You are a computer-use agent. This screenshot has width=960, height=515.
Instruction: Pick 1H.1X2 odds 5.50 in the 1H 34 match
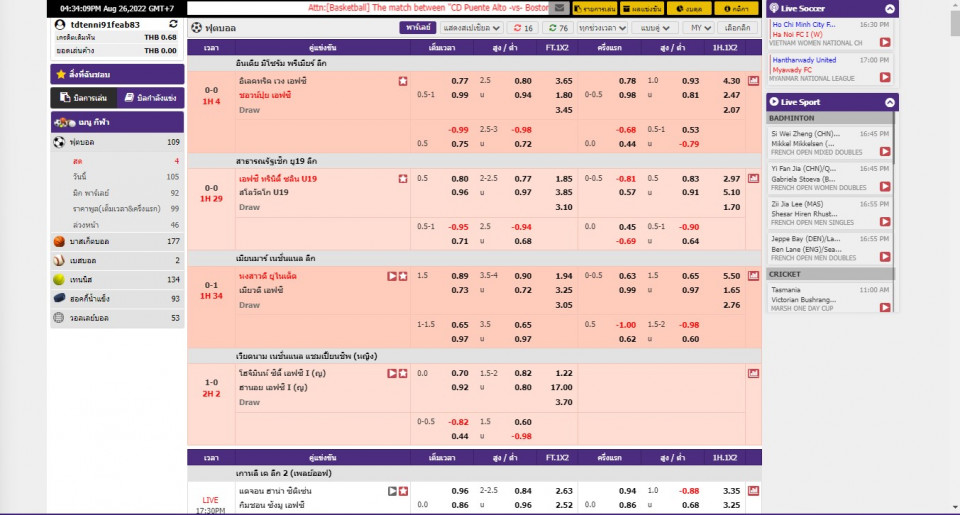pos(731,276)
